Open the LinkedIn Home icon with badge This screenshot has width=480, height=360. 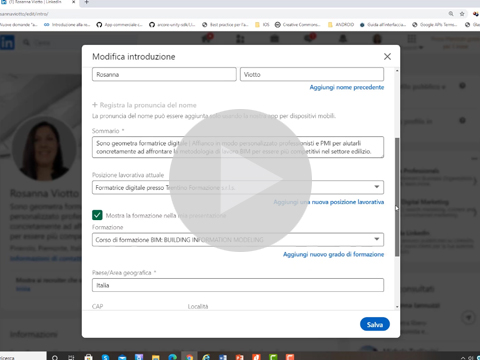click(x=207, y=39)
